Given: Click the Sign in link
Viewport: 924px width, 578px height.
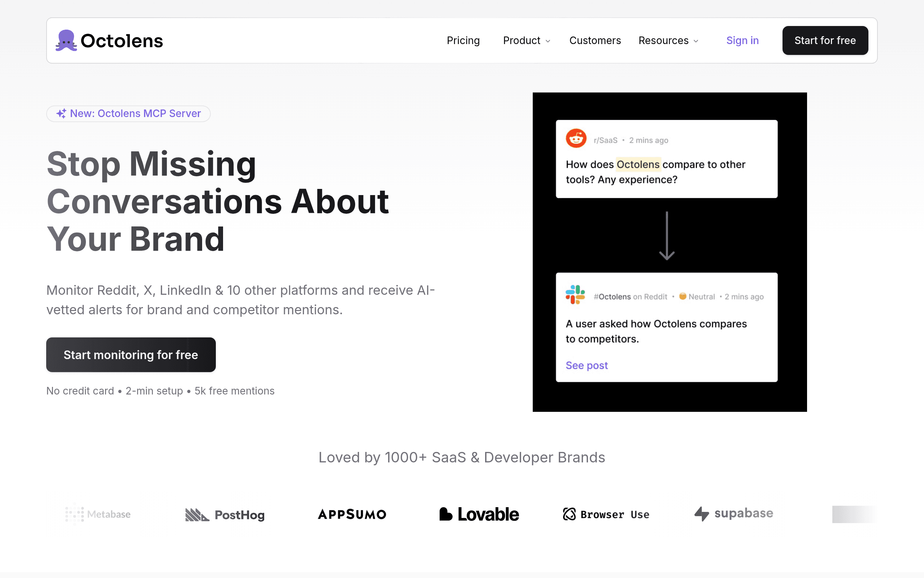Looking at the screenshot, I should pos(742,40).
